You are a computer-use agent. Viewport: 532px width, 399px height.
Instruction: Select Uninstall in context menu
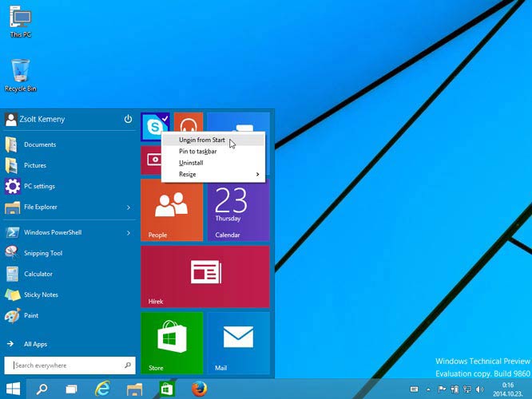tap(212, 163)
